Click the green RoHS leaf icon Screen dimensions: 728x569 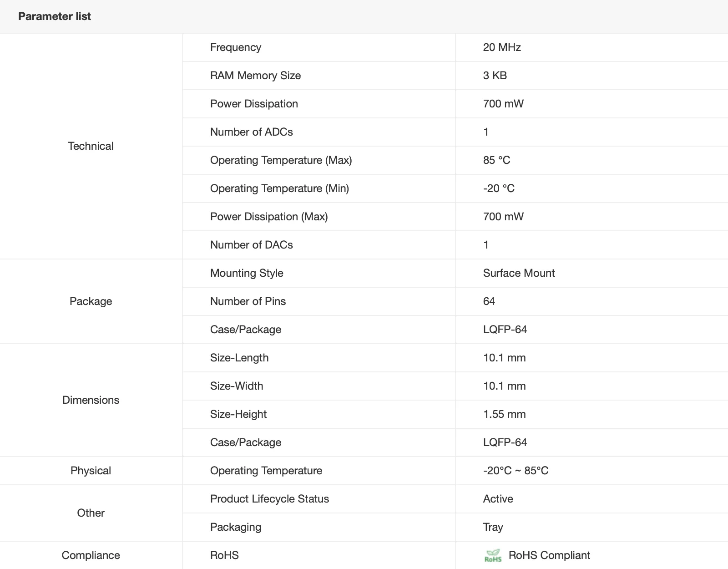pos(493,555)
